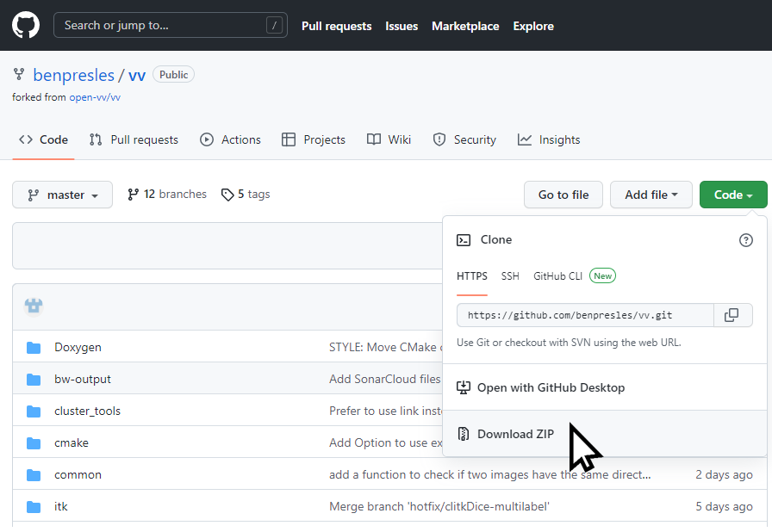Select the GitHub CLI clone tab
Screen dimensions: 772x532
click(x=557, y=276)
